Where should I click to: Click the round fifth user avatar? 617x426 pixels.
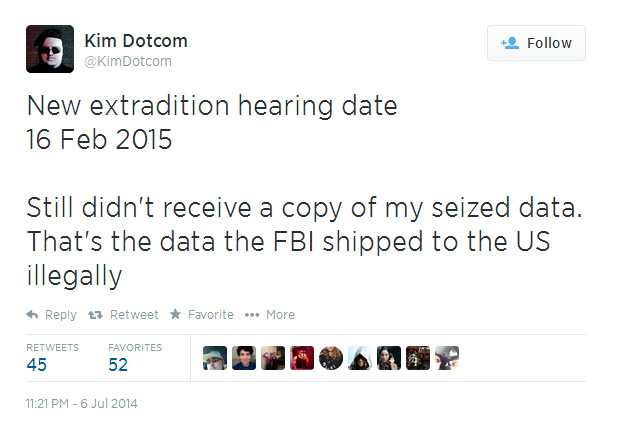(331, 359)
